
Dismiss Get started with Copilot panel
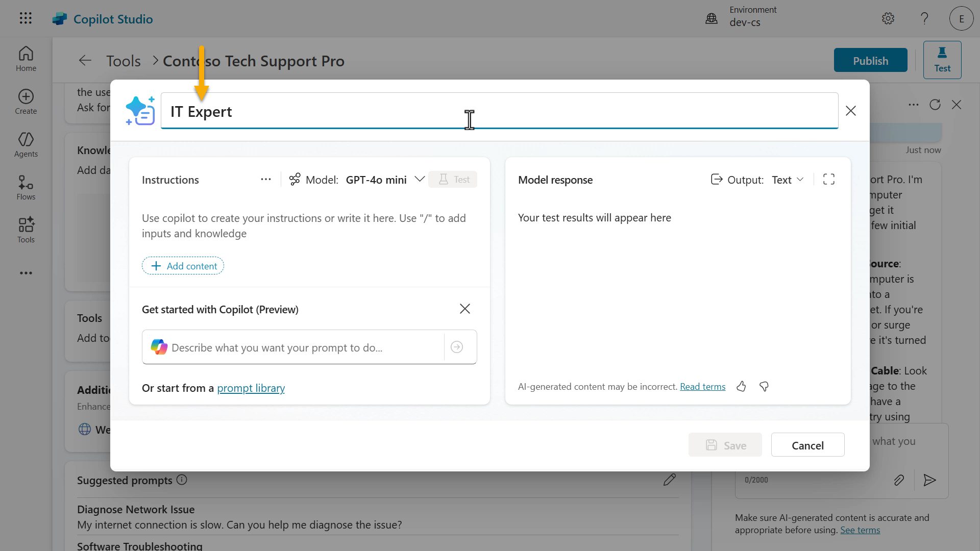[465, 309]
